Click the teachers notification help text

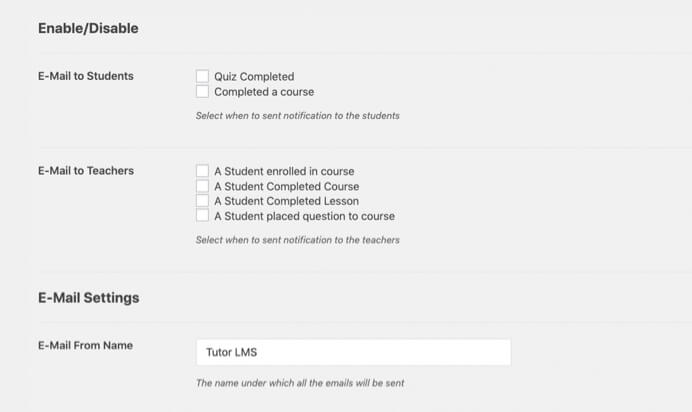[297, 240]
